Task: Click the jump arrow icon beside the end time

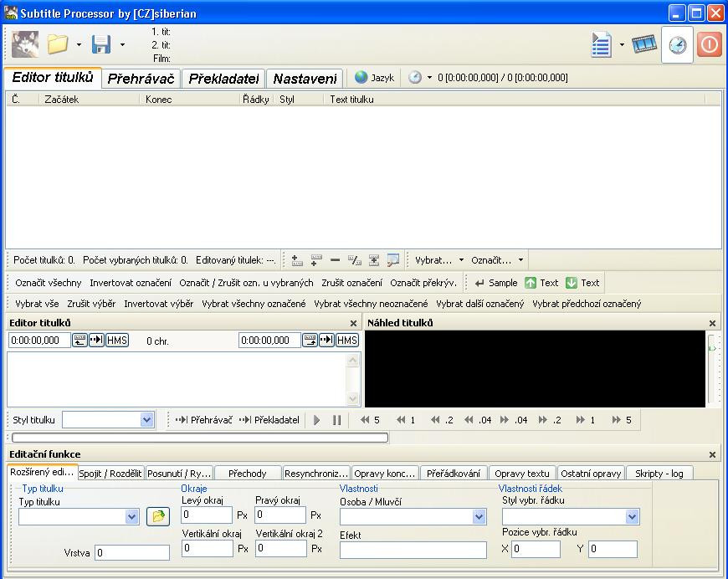Action: click(327, 341)
